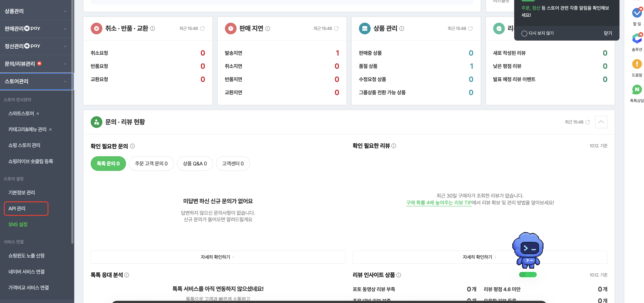This screenshot has height=303, width=644.
Task: Select the 고객센터 0 tab
Action: click(x=233, y=164)
